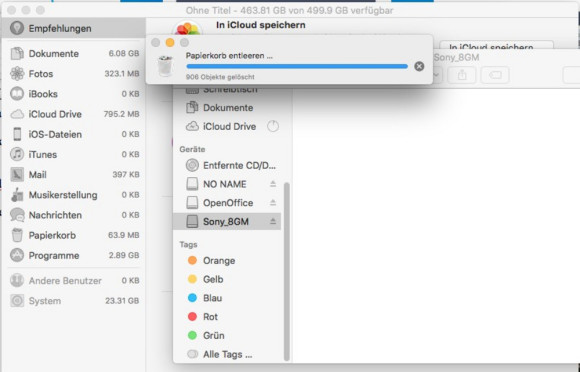Show Alle Tags in Finder sidebar
Viewport: 580px width, 372px height.
[x=227, y=354]
